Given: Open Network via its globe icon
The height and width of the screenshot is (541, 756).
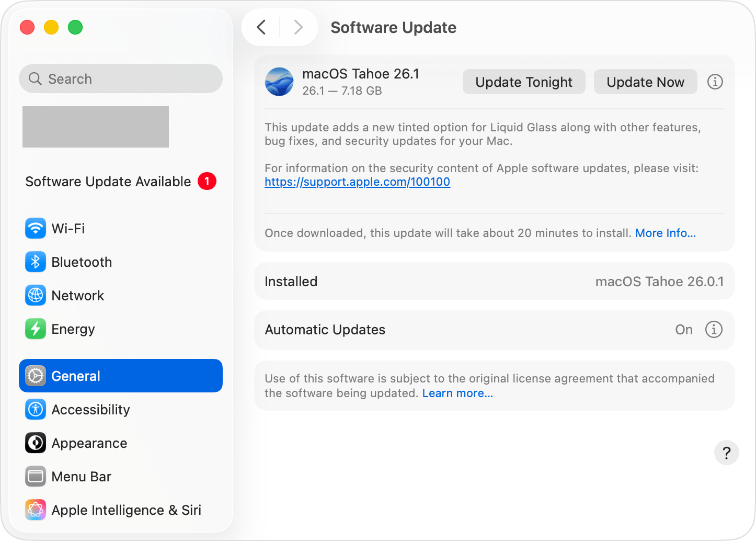Looking at the screenshot, I should [x=36, y=296].
